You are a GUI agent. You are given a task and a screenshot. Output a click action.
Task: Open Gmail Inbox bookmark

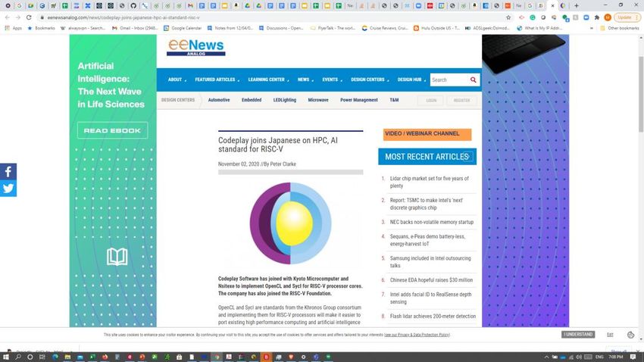(x=135, y=28)
